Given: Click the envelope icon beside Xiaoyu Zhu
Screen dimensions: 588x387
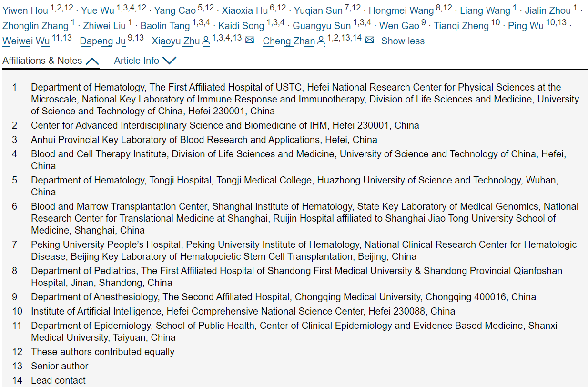Looking at the screenshot, I should pos(250,41).
